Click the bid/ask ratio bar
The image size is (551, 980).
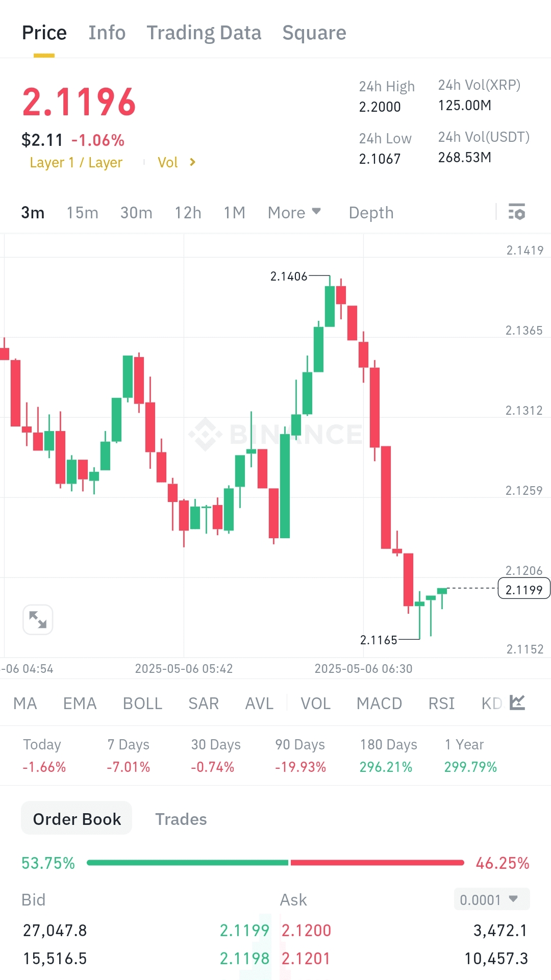point(275,863)
